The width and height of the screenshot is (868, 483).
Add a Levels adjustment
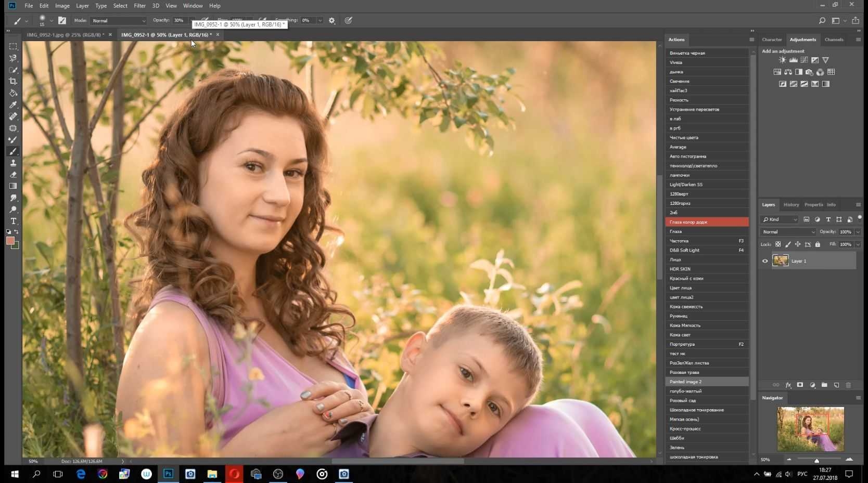point(793,60)
